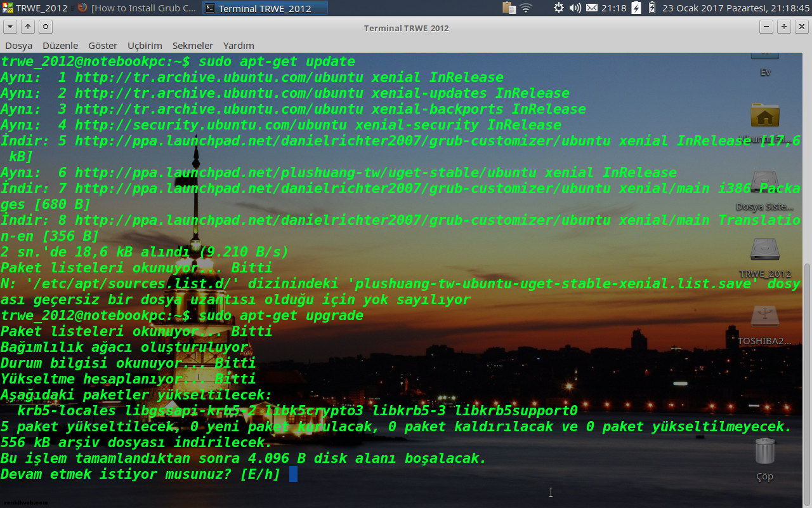Switch to the Firefox 'How to Install Grub C...' window
The width and height of the screenshot is (812, 508).
tap(137, 8)
